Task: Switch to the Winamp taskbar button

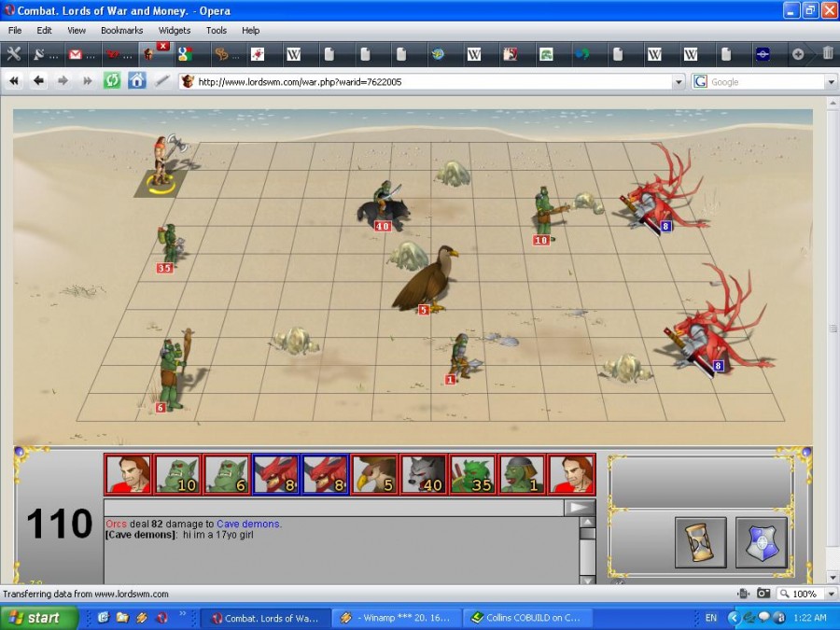Action: coord(396,618)
